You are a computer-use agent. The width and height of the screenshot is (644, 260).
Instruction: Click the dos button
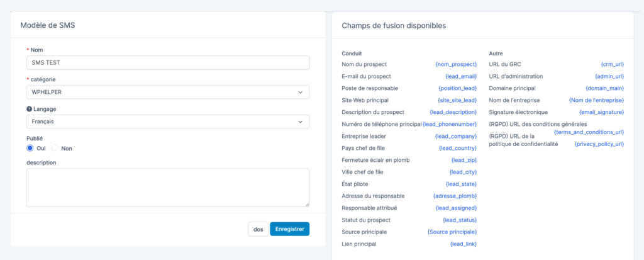(258, 229)
